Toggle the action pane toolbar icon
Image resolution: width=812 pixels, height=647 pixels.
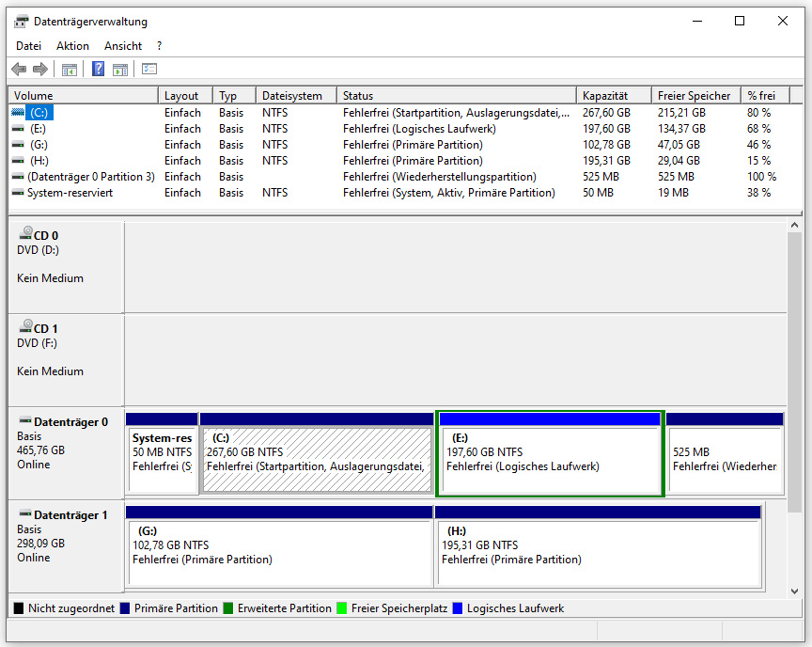pyautogui.click(x=120, y=69)
